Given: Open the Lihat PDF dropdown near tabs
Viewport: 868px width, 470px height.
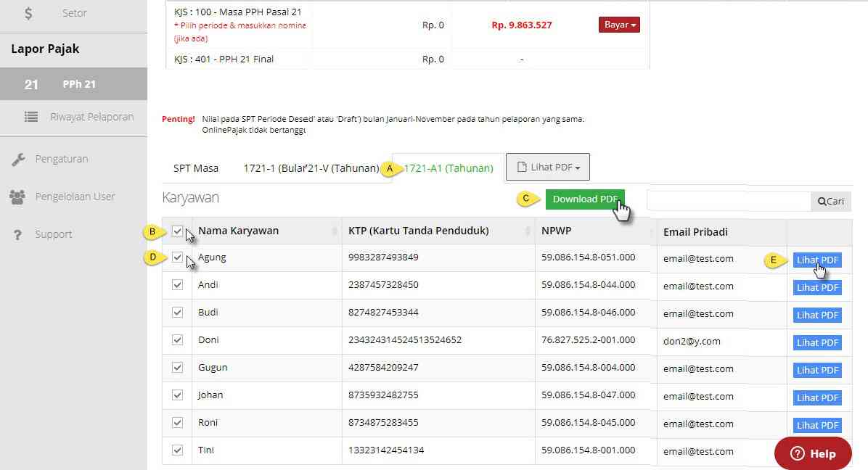Looking at the screenshot, I should (548, 166).
